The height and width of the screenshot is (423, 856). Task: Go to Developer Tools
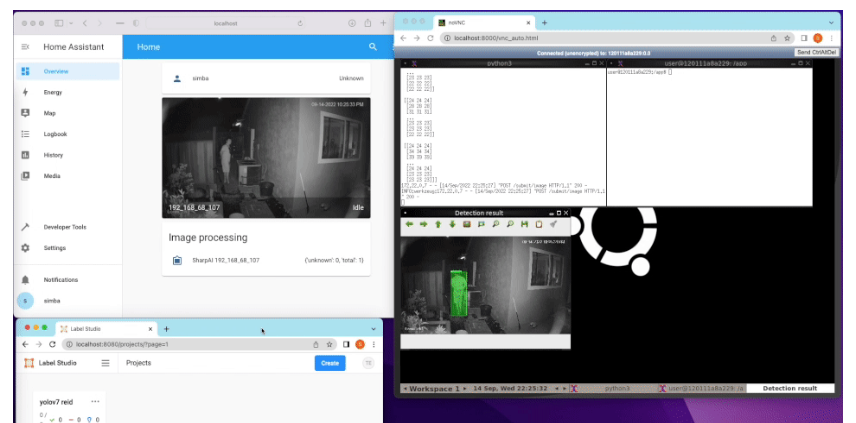pyautogui.click(x=64, y=227)
